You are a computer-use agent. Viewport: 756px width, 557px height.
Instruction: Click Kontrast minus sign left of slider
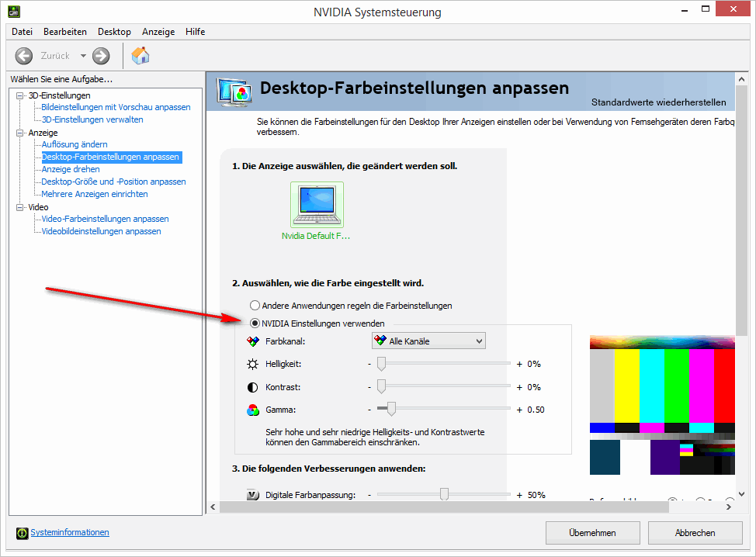tap(369, 387)
